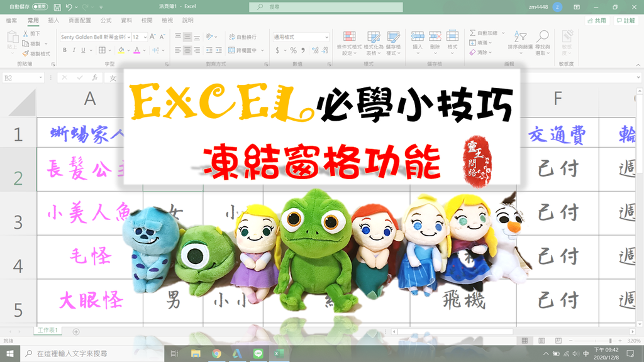Viewport: 644px width, 362px height.
Task: Apply the yellow fill color bucket
Action: [121, 50]
